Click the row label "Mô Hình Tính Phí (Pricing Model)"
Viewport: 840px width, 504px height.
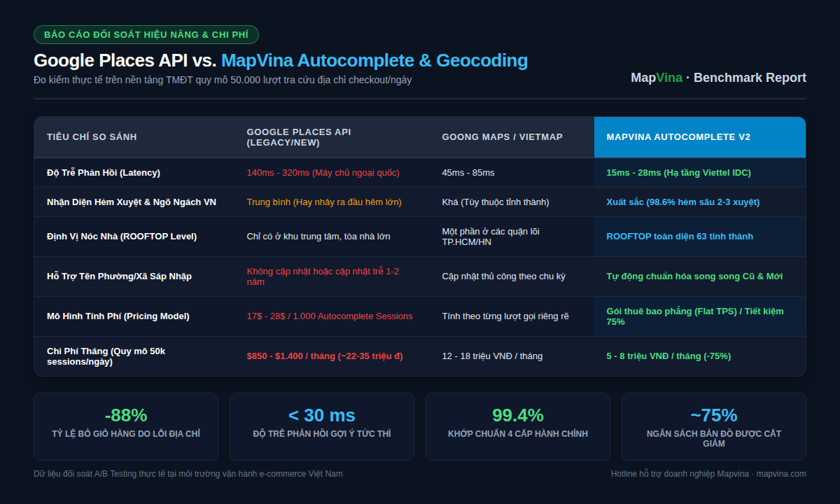[118, 316]
